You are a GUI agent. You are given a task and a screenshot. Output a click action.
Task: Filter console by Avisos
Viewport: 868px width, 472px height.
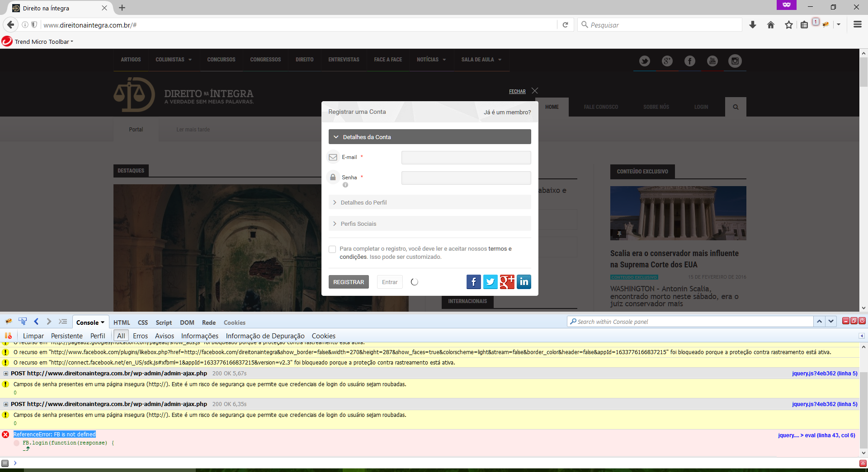165,336
